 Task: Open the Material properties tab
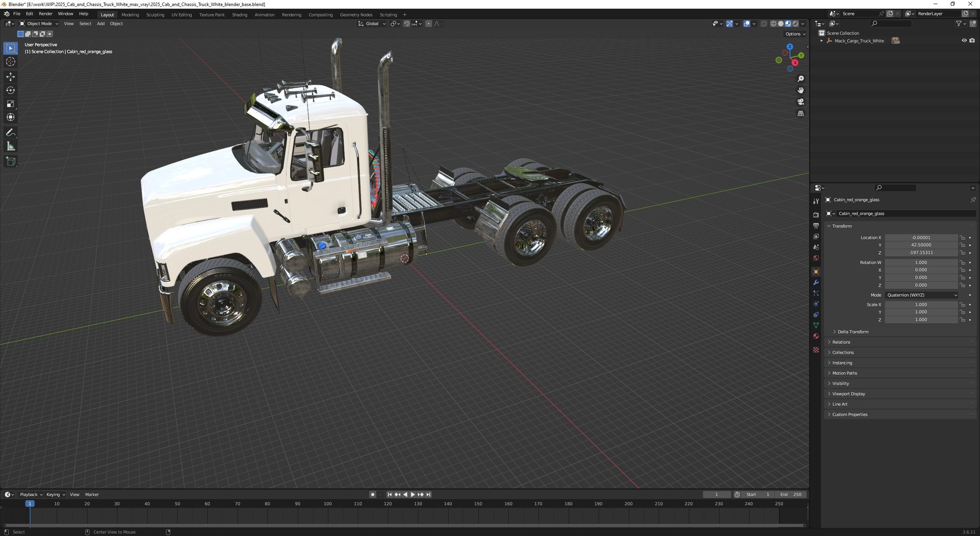pyautogui.click(x=816, y=336)
